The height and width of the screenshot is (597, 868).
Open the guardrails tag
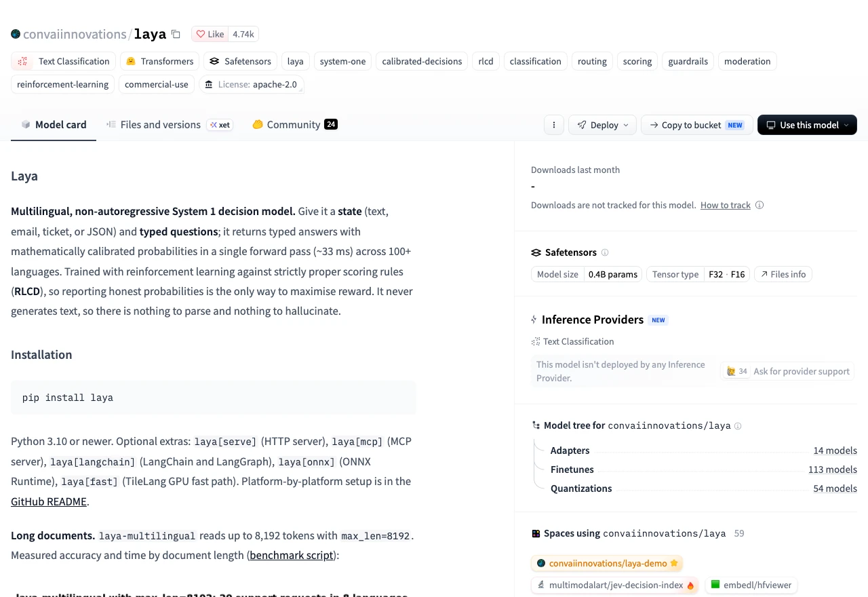[x=688, y=61]
